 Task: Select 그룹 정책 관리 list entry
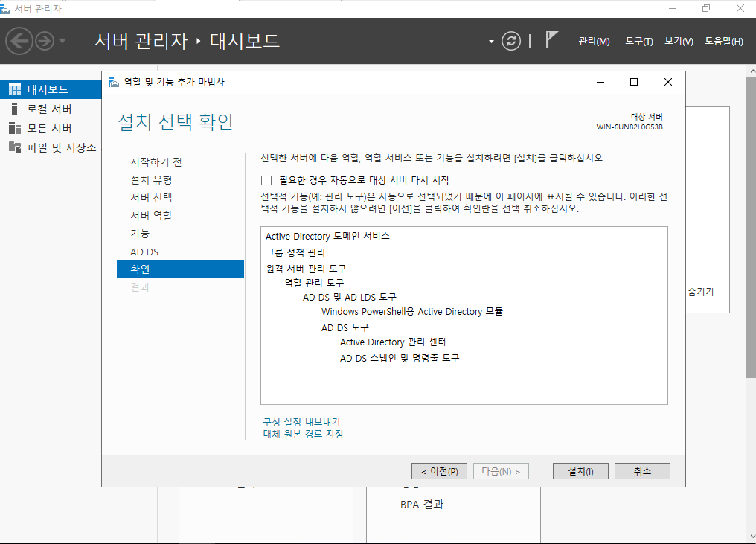[x=295, y=252]
